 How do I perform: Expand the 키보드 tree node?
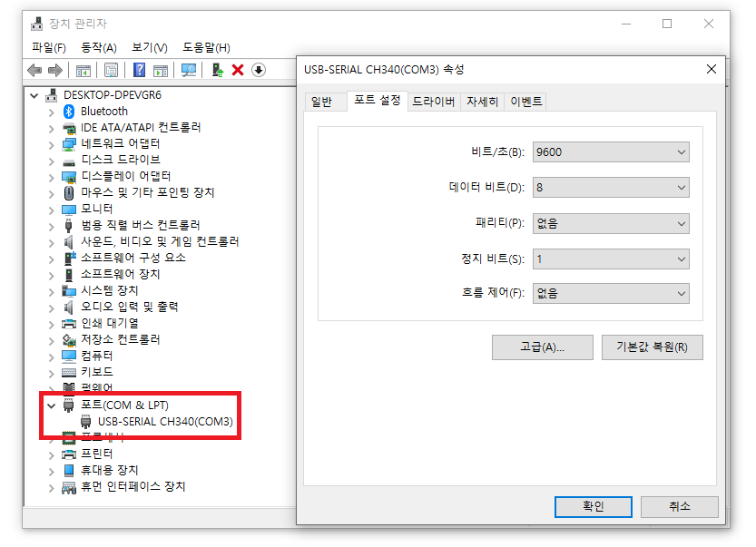pyautogui.click(x=52, y=373)
